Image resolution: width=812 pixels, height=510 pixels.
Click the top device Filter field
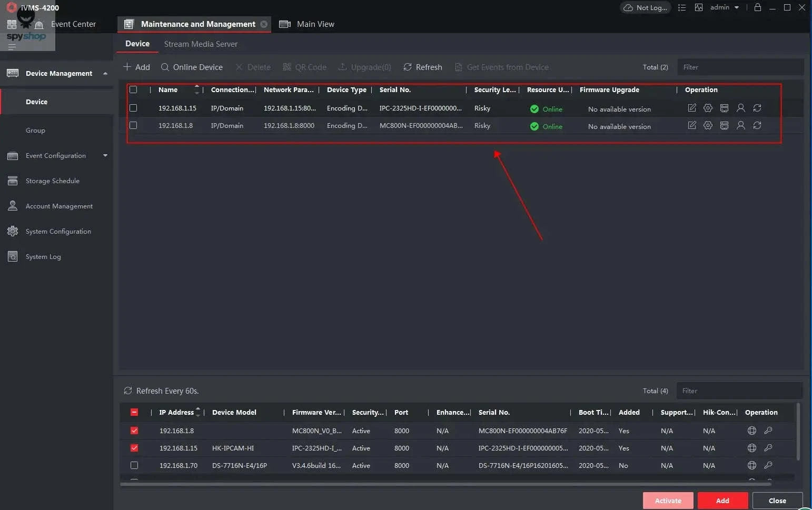[x=740, y=67]
